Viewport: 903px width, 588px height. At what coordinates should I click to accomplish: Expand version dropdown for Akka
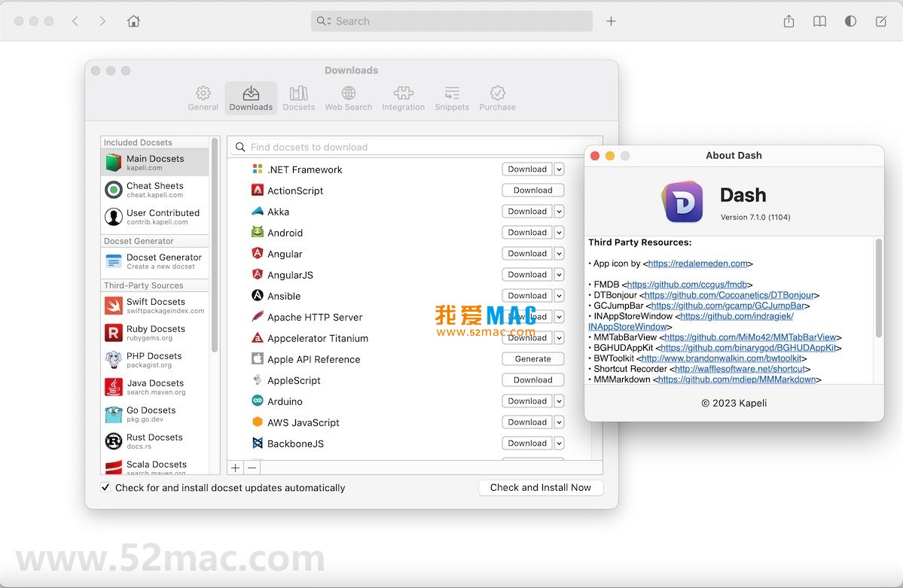tap(559, 212)
